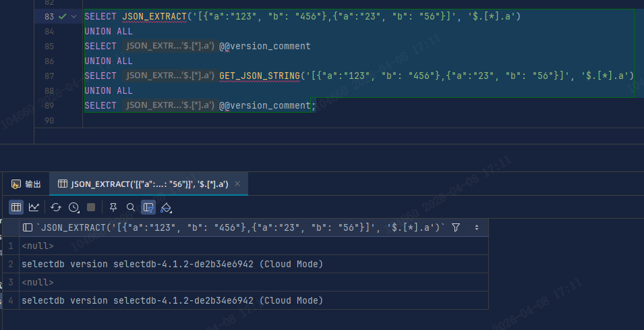The height and width of the screenshot is (330, 644).
Task: Pin the current result tab
Action: tap(113, 207)
